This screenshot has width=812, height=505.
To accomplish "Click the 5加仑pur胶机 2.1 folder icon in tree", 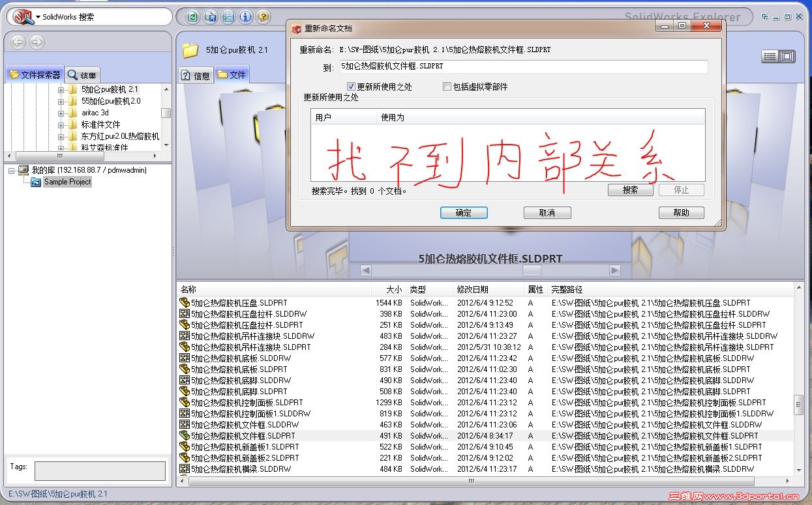I will [x=73, y=89].
